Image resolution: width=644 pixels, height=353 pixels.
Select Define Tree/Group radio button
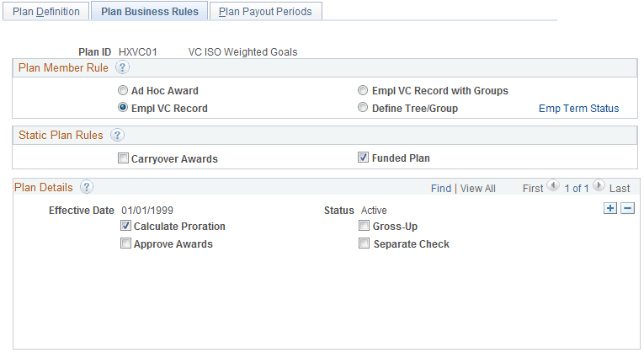[x=363, y=108]
